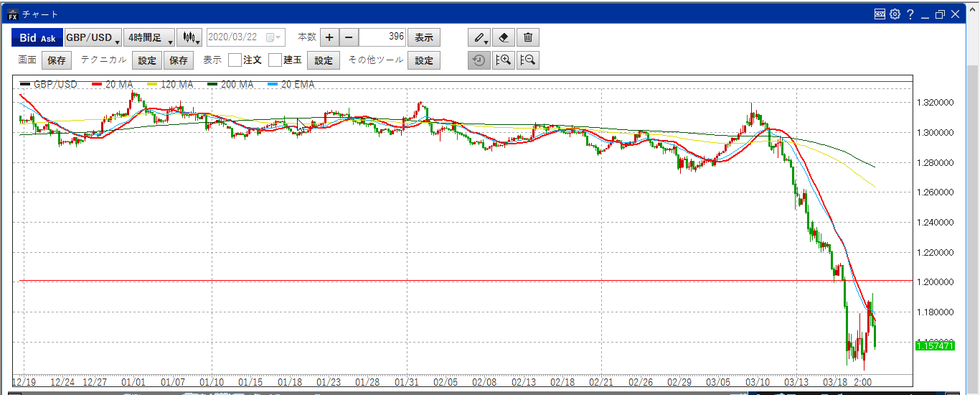
Task: Click GBP/USD legend entry
Action: tap(48, 85)
